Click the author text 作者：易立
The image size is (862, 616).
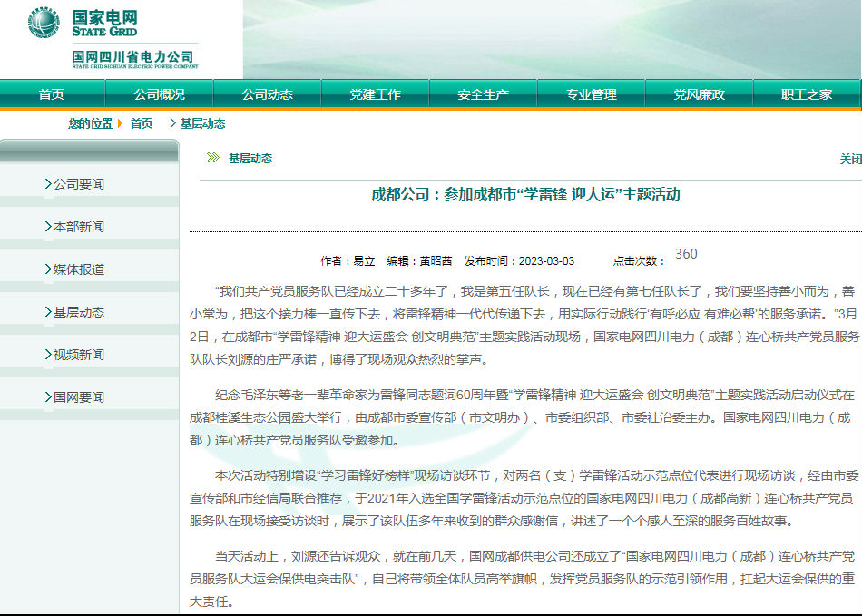point(348,261)
